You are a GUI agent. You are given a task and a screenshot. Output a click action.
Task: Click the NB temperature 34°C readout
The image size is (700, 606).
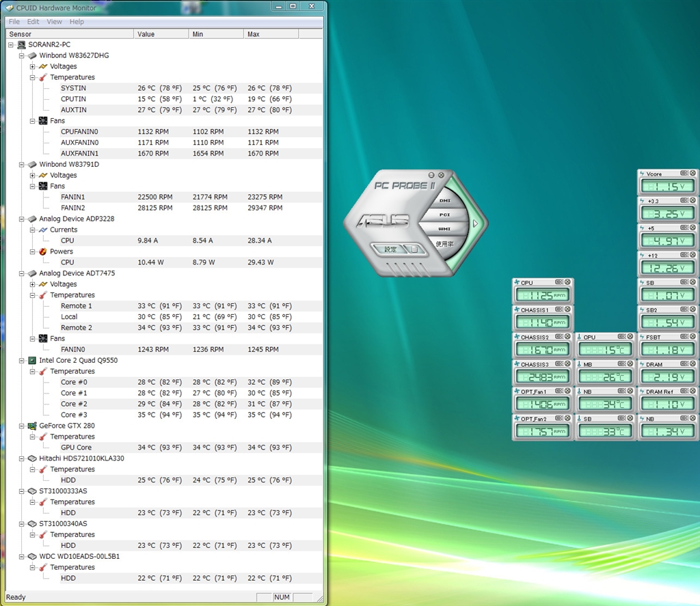pos(605,404)
